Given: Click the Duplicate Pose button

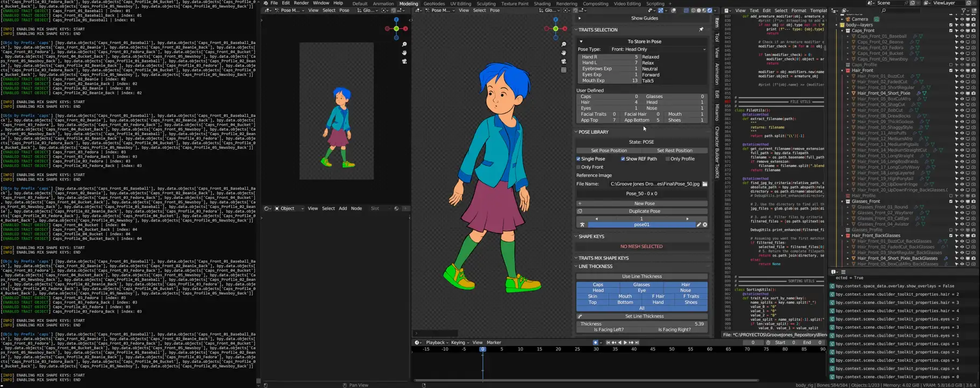Looking at the screenshot, I should pyautogui.click(x=642, y=211).
